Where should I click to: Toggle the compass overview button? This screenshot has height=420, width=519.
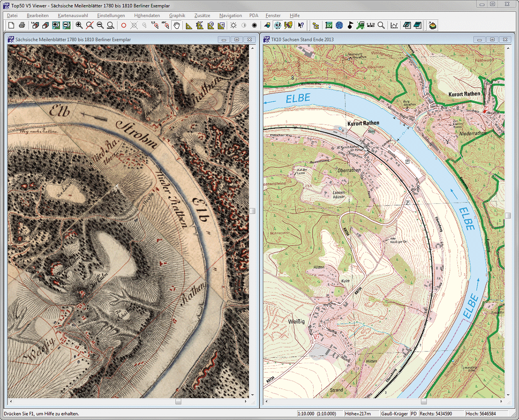[278, 25]
